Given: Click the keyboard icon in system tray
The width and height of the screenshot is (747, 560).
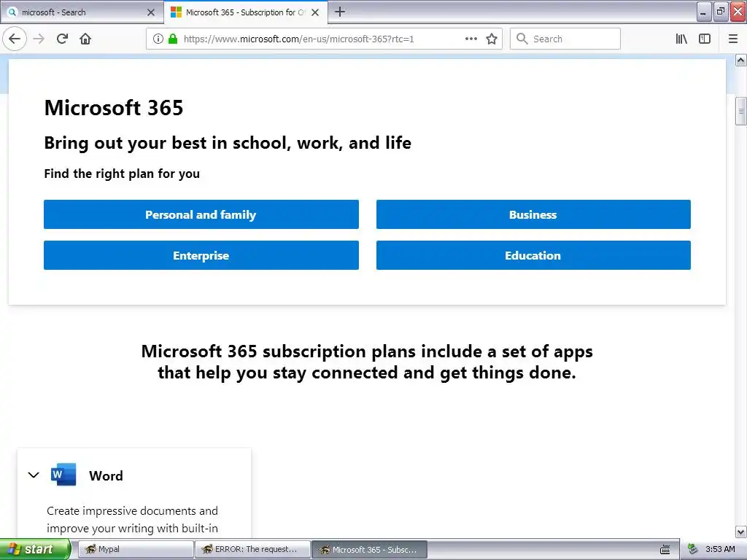Looking at the screenshot, I should tap(665, 550).
